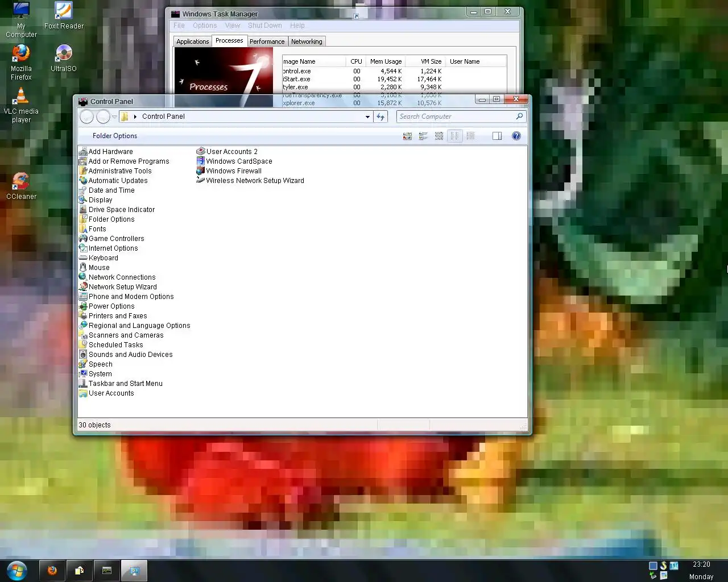Toggle the preview pane button

coord(497,136)
